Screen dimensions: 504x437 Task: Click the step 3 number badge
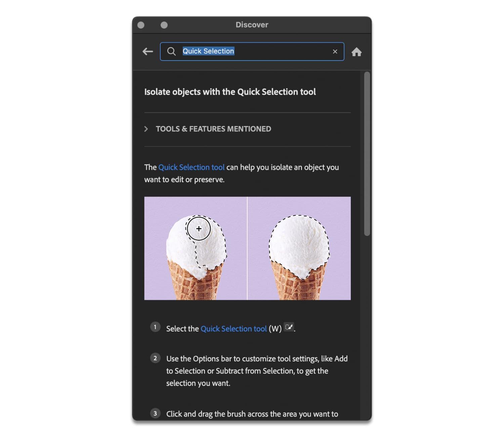pos(155,413)
